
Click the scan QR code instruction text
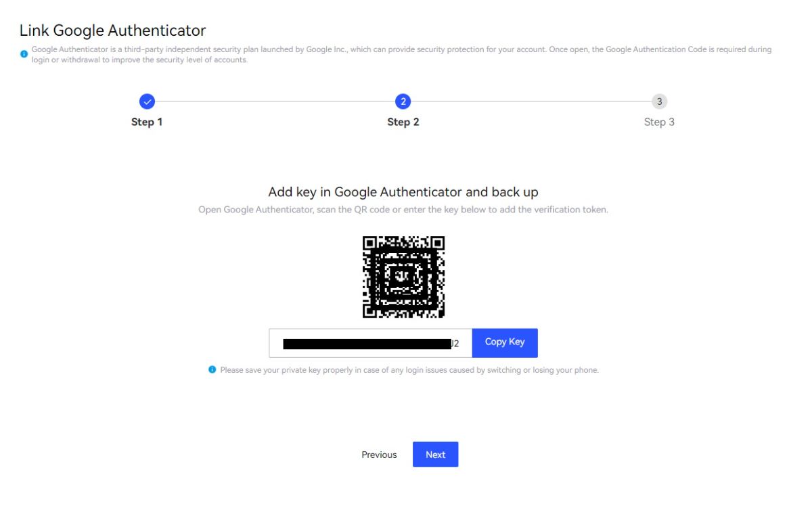pyautogui.click(x=403, y=210)
